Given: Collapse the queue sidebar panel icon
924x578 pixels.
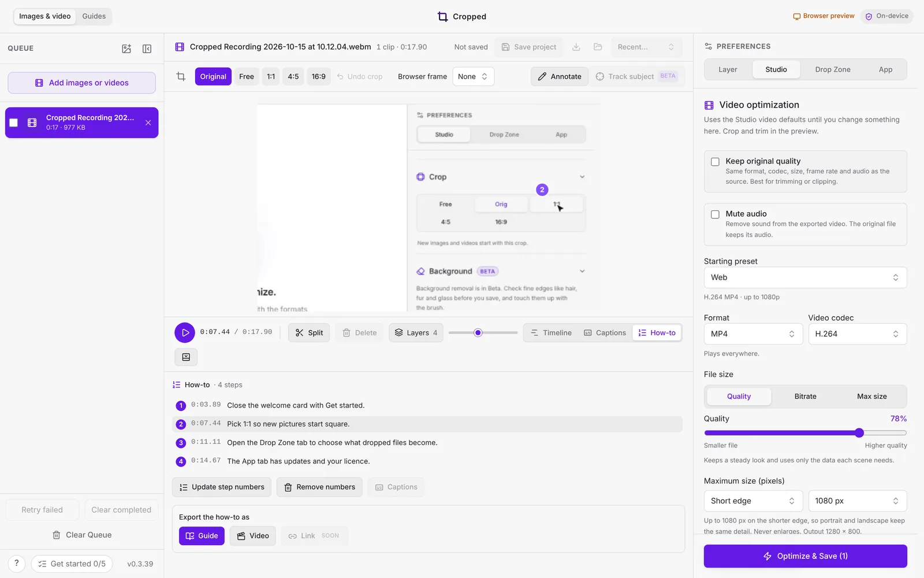Looking at the screenshot, I should click(147, 49).
